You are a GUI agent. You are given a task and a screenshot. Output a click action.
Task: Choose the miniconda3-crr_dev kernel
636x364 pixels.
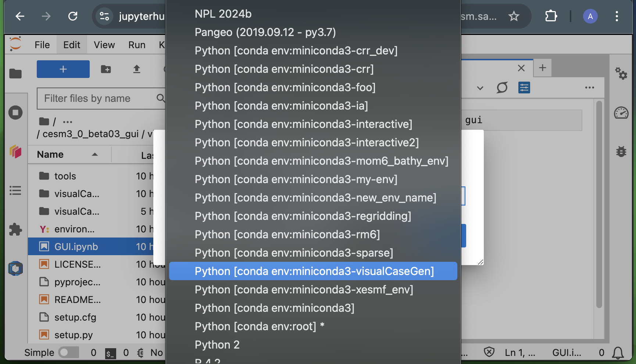pos(313,51)
